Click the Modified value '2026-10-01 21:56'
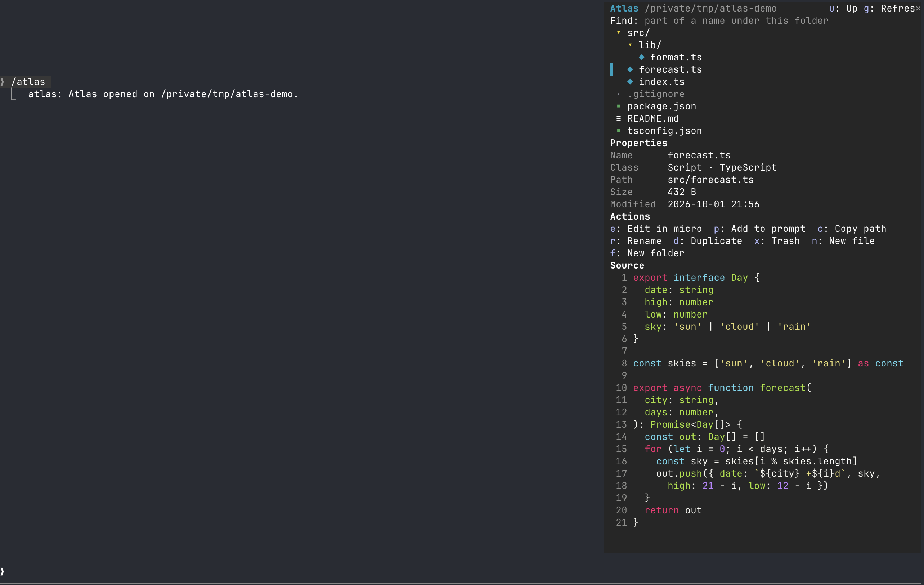Image resolution: width=924 pixels, height=585 pixels. (x=713, y=204)
